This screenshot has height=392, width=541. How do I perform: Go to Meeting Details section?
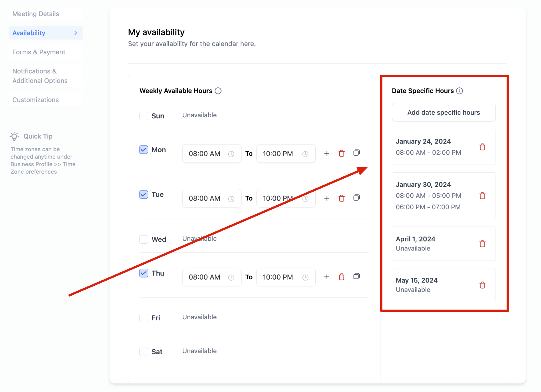click(36, 14)
